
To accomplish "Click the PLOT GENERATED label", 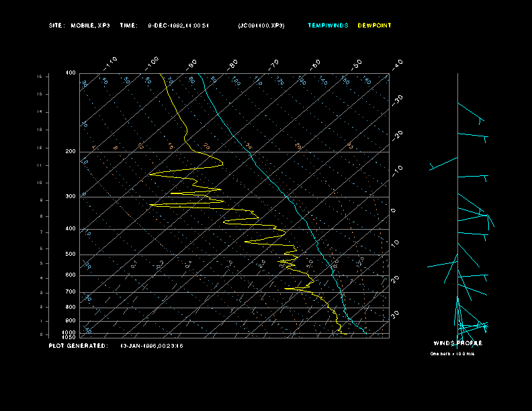I will 77,346.
